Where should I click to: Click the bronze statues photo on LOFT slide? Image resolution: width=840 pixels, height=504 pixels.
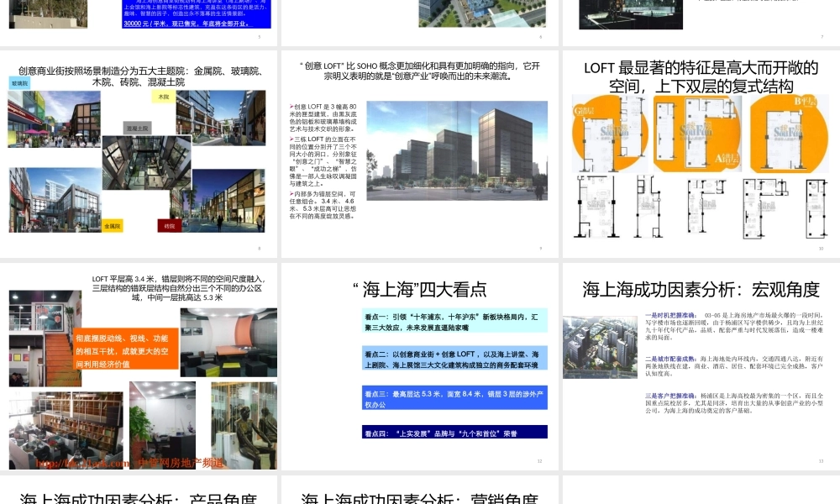(244, 425)
